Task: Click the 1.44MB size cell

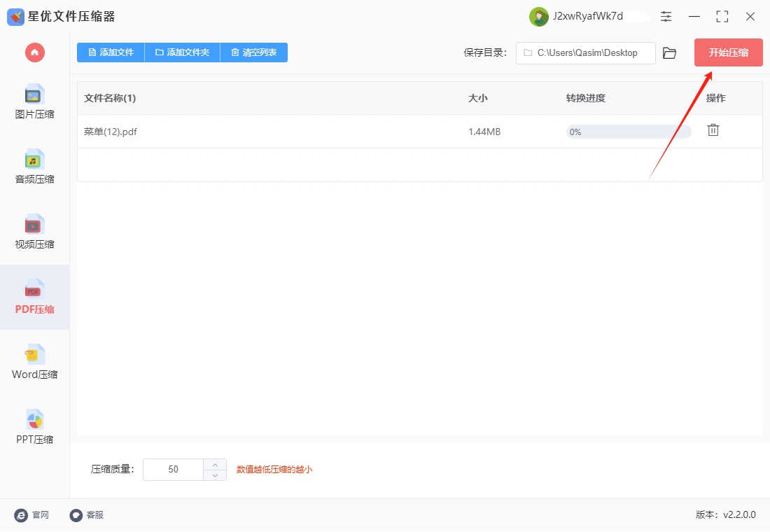Action: 484,132
